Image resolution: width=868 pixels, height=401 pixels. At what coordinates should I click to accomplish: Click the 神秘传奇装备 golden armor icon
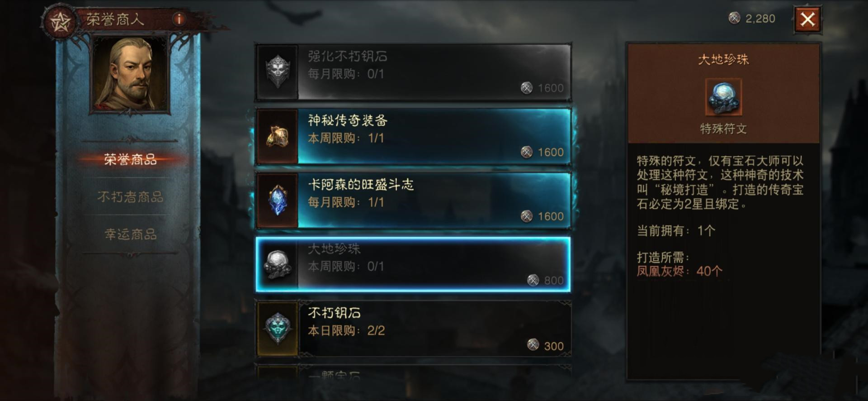(x=277, y=136)
